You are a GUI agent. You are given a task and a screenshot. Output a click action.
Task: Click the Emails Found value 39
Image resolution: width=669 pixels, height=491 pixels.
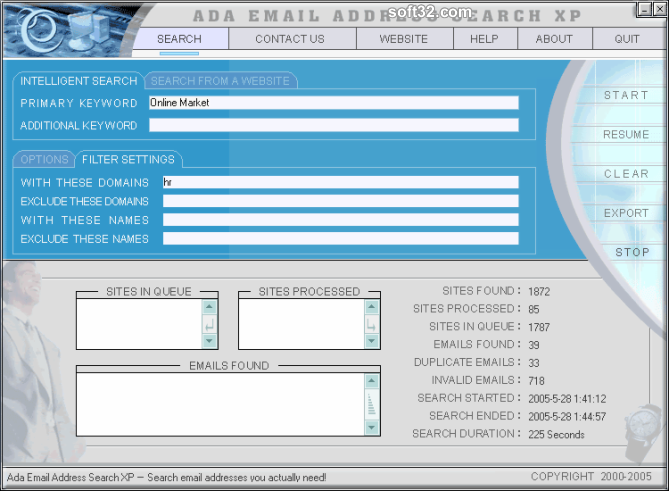pos(534,345)
